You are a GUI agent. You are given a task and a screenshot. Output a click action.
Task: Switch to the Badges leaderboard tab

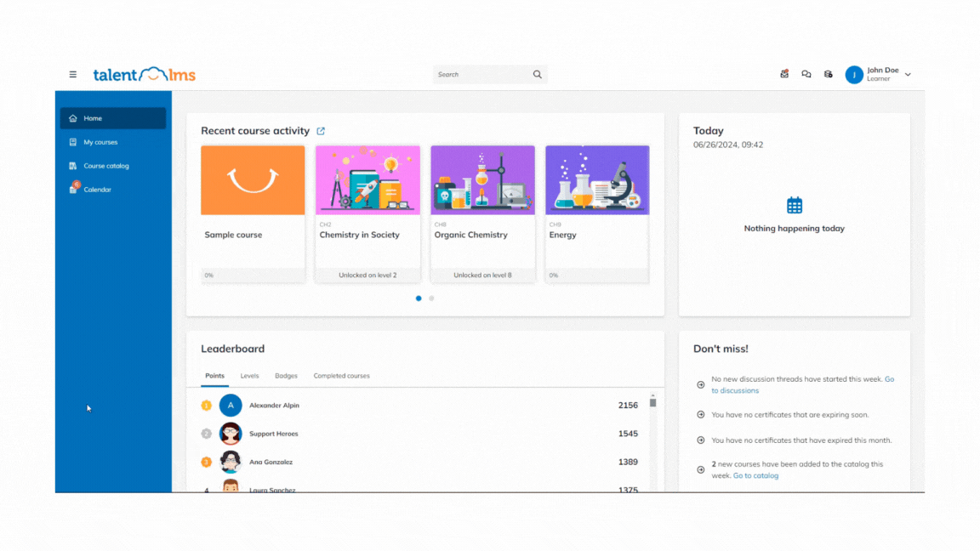(286, 376)
